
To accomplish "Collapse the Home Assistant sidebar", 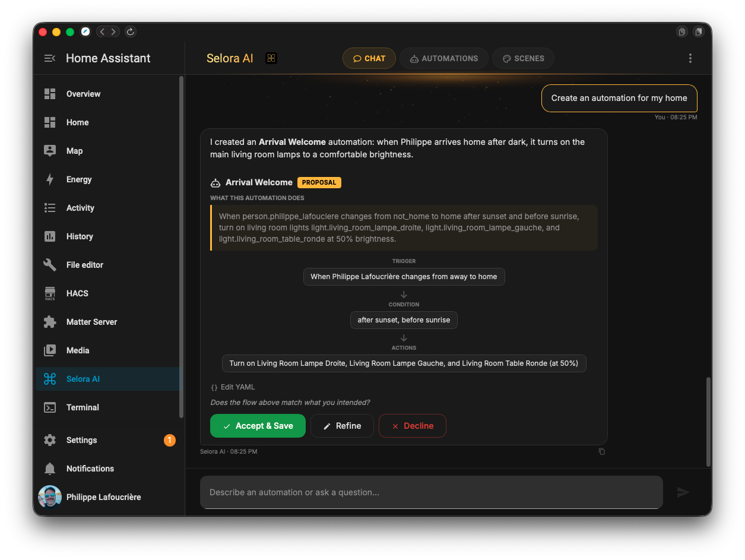I will 49,58.
